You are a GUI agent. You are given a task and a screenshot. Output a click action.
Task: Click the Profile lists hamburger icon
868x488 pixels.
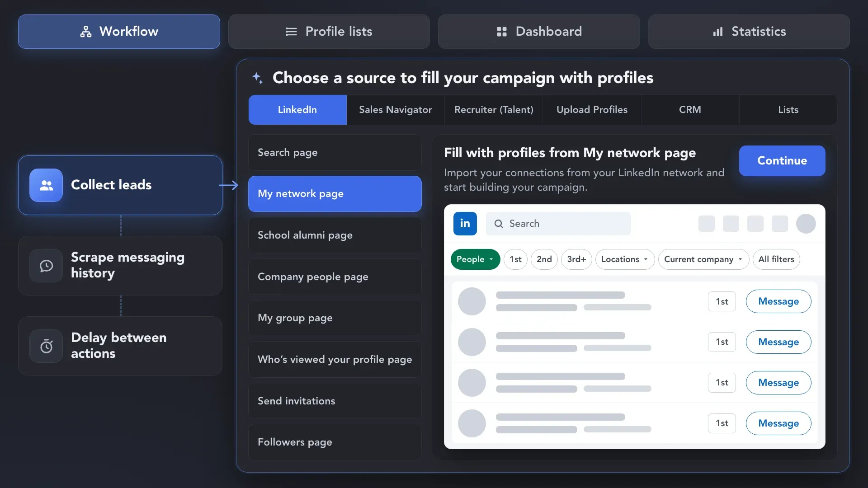coord(291,32)
